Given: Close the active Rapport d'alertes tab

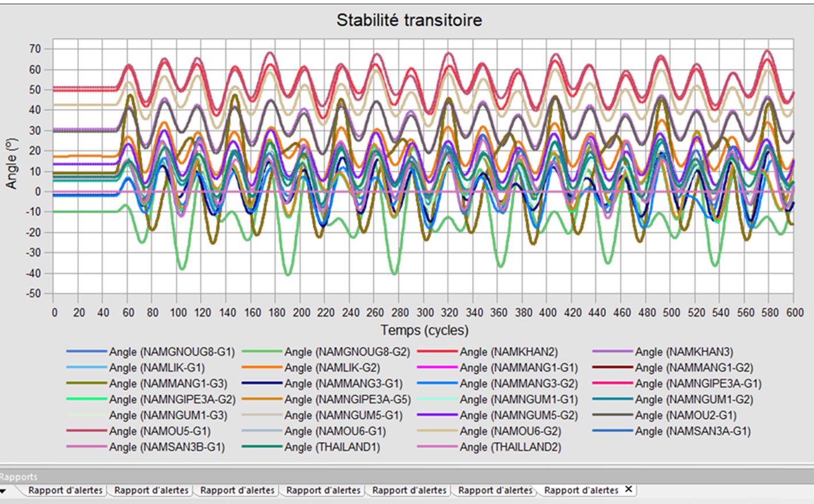Looking at the screenshot, I should point(629,489).
